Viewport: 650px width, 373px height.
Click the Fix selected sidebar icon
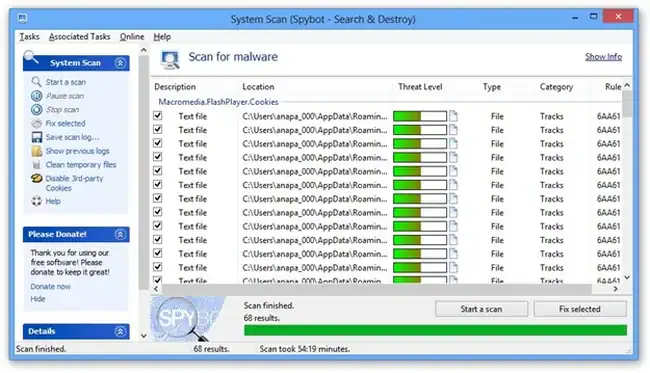pyautogui.click(x=36, y=123)
